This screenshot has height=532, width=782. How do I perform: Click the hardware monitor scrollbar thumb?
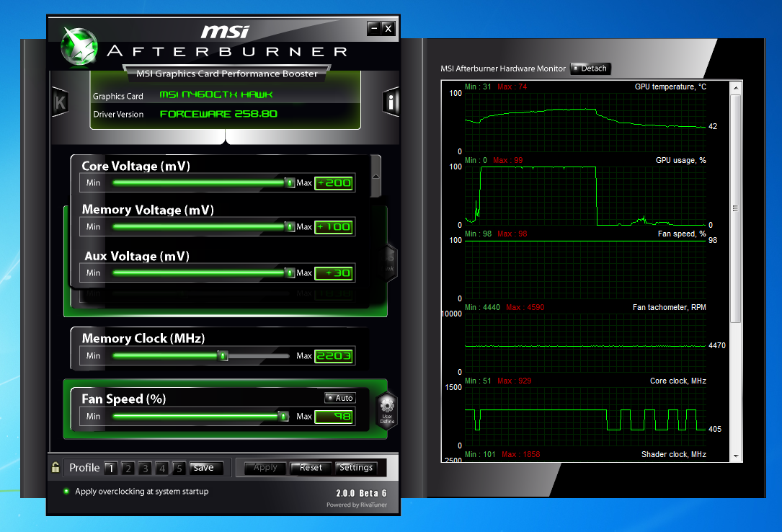point(736,208)
